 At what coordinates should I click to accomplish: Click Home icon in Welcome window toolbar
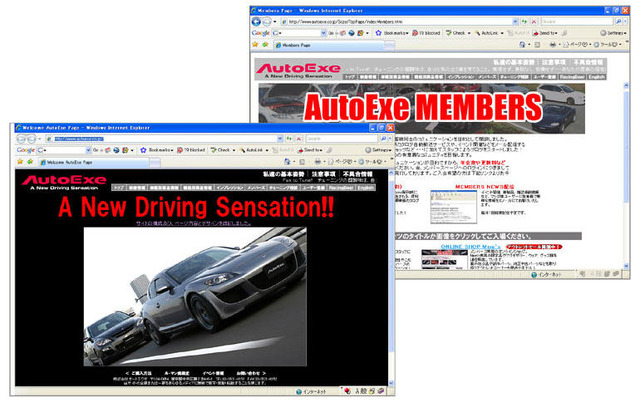coord(287,162)
